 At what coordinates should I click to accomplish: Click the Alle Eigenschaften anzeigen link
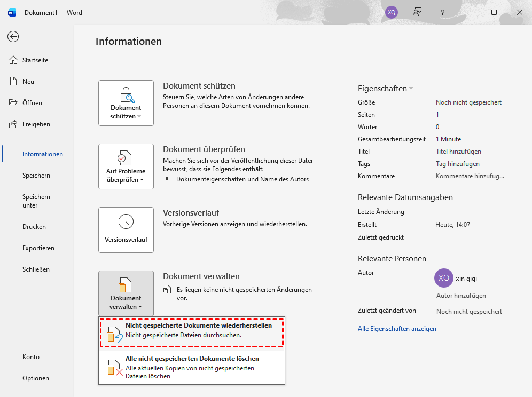[397, 329]
